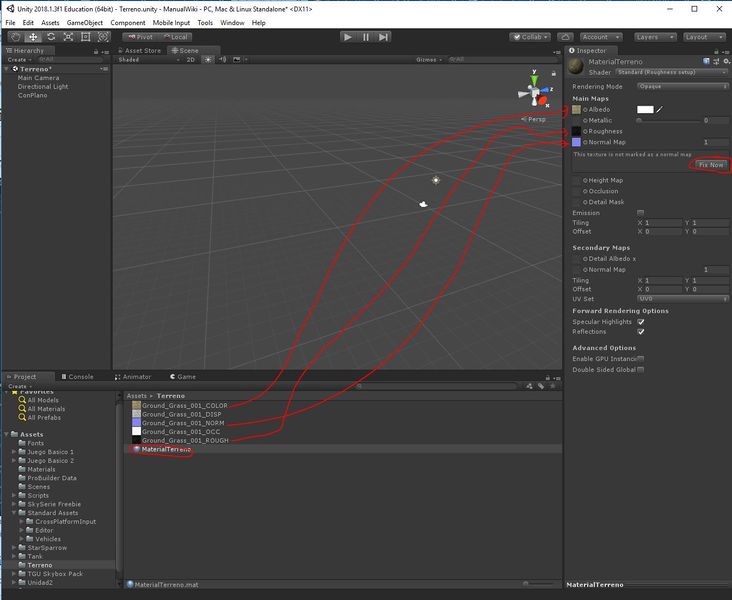Toggle scene lighting icon
This screenshot has width=732, height=600.
point(208,59)
